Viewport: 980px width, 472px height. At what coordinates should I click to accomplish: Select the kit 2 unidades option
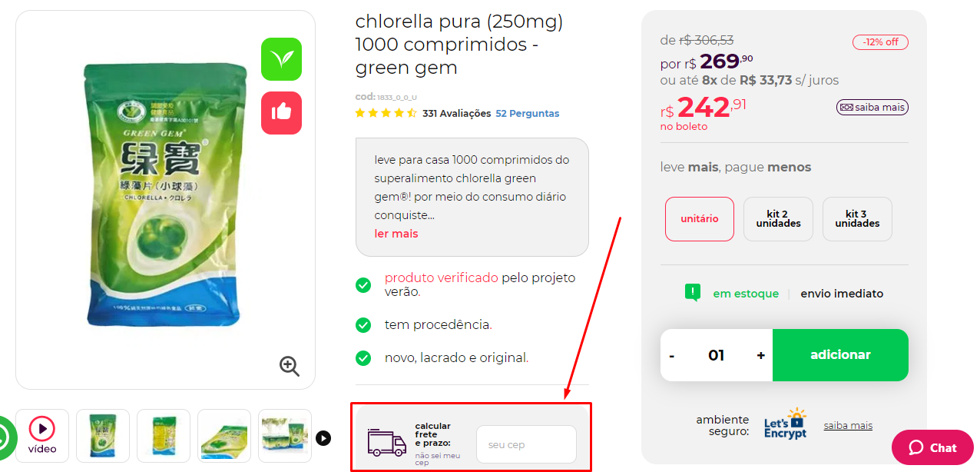[778, 219]
